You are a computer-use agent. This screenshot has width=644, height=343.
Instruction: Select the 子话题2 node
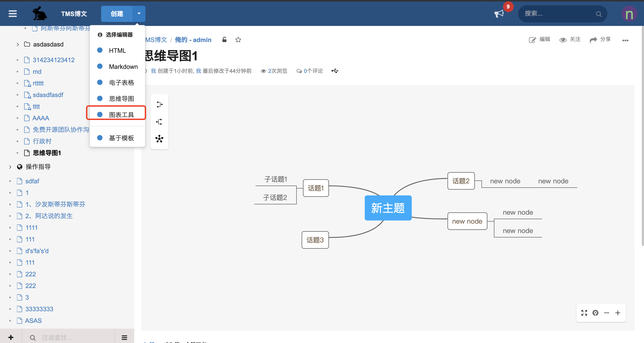pyautogui.click(x=275, y=198)
